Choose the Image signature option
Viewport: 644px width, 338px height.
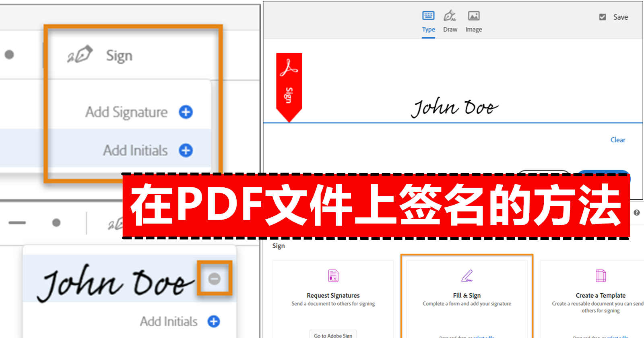(473, 22)
